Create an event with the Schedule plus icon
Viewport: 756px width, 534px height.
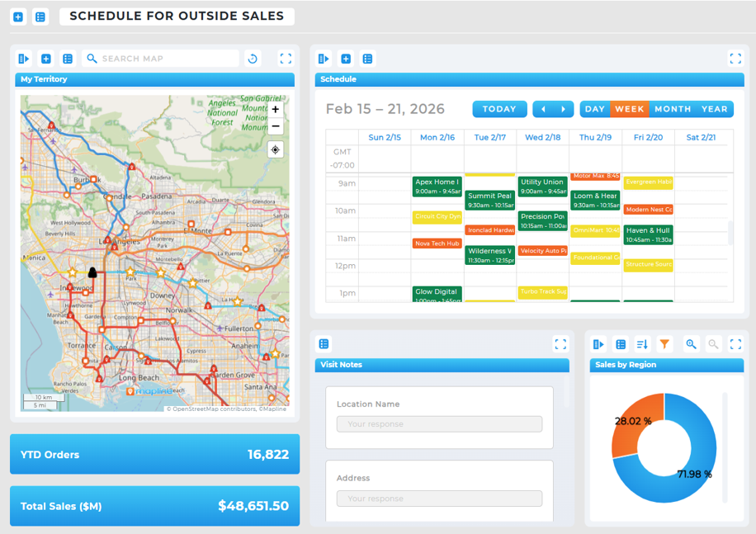pyautogui.click(x=346, y=59)
